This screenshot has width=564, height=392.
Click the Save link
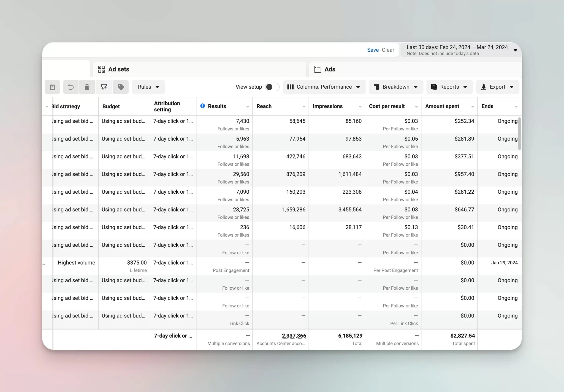373,50
